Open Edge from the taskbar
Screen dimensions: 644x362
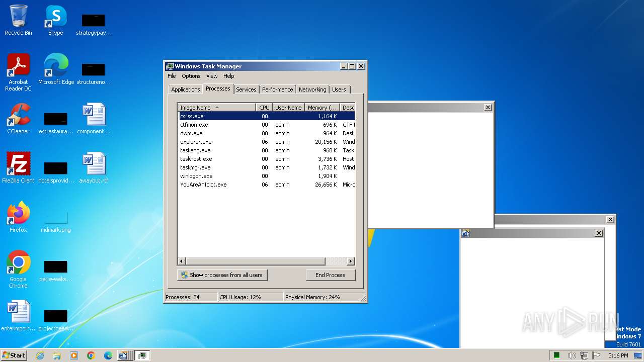point(108,355)
